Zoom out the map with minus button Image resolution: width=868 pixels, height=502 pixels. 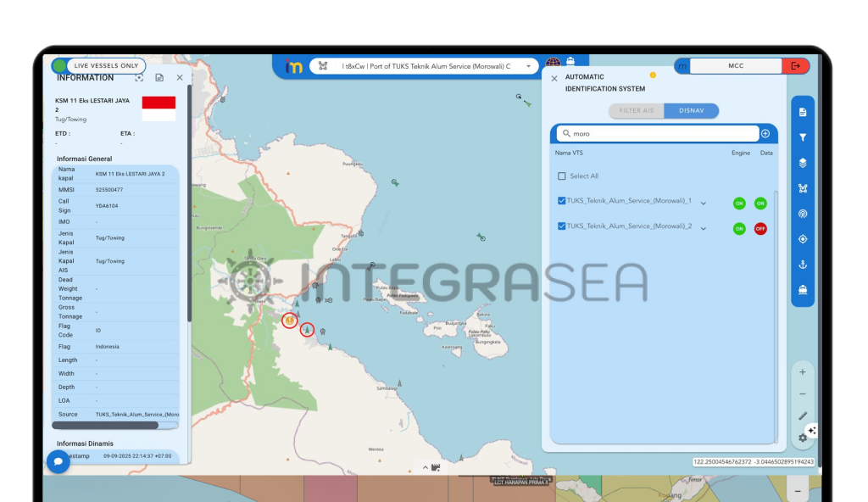802,394
